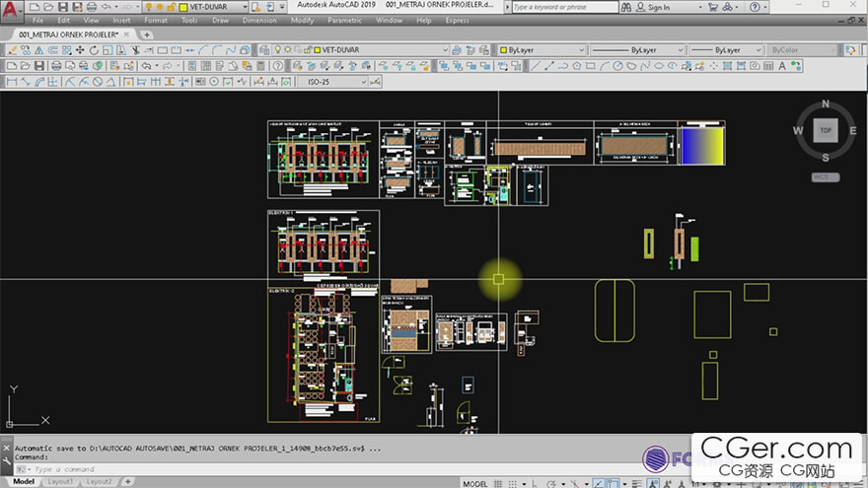Click the Help question mark in Standard toolbar
The height and width of the screenshot is (488, 868).
277,66
